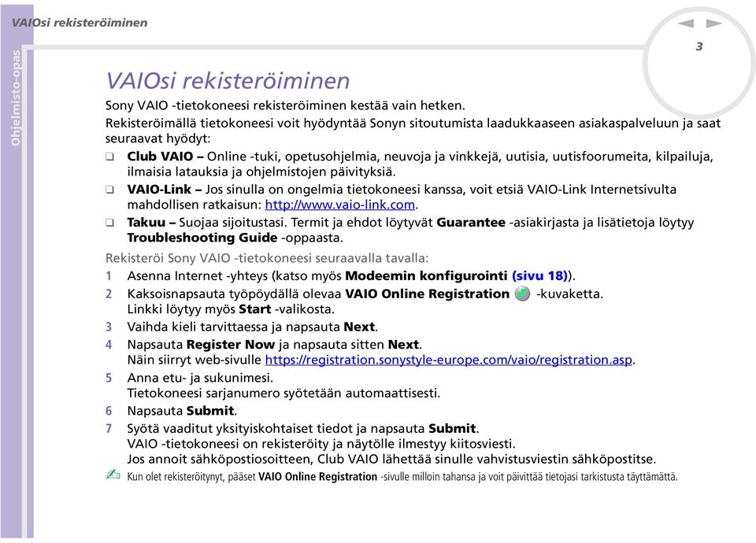
Task: Jump to (sivu 18) page reference
Action: coord(539,275)
